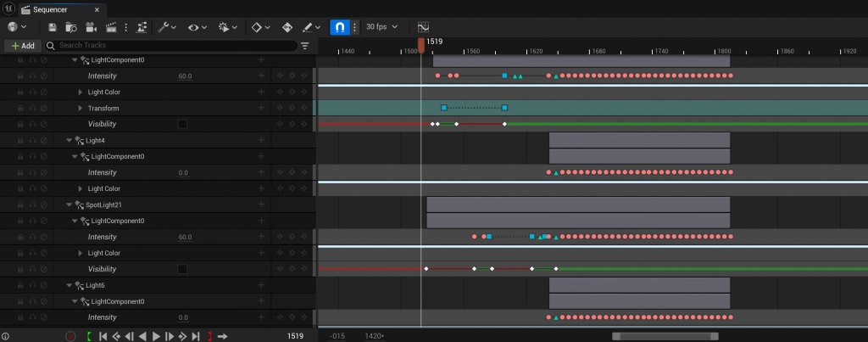Image resolution: width=868 pixels, height=342 pixels.
Task: Close the Sequencer tab
Action: [x=97, y=10]
